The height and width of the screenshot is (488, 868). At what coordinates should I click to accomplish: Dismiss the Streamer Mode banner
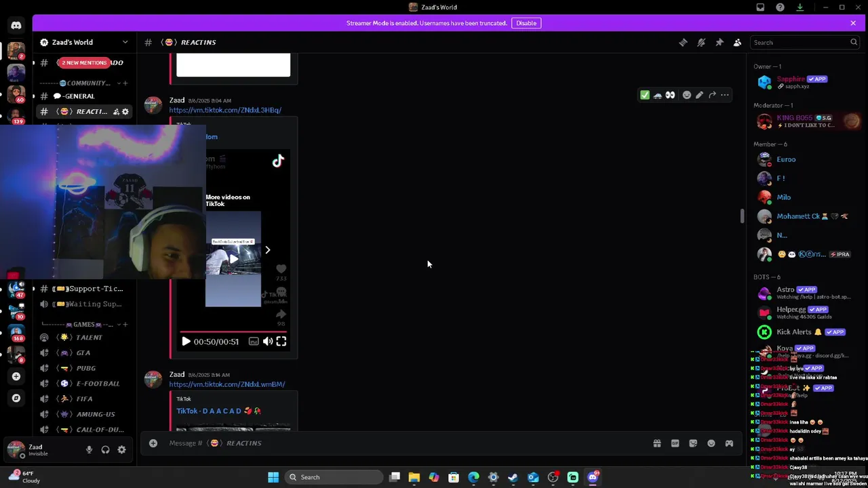pyautogui.click(x=853, y=23)
